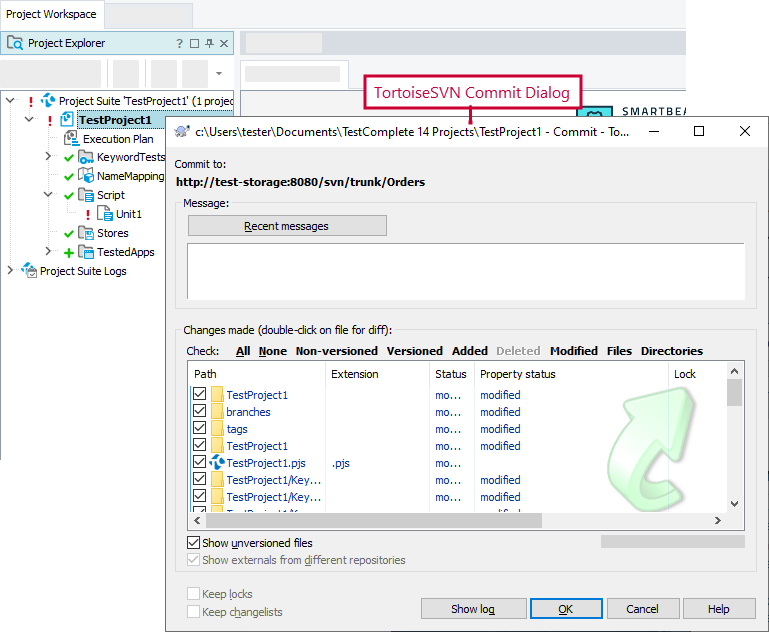
Task: Collapse the Script tree node
Action: coord(48,196)
